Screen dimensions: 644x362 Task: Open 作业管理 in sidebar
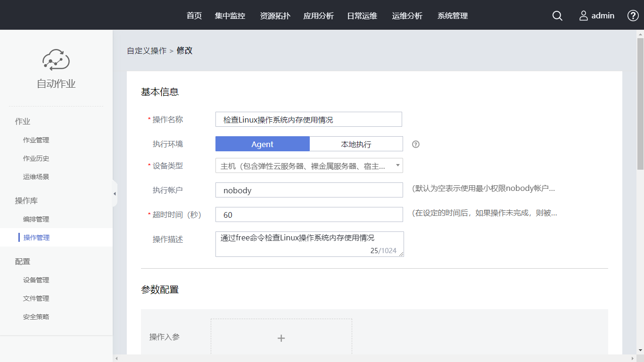tap(36, 140)
